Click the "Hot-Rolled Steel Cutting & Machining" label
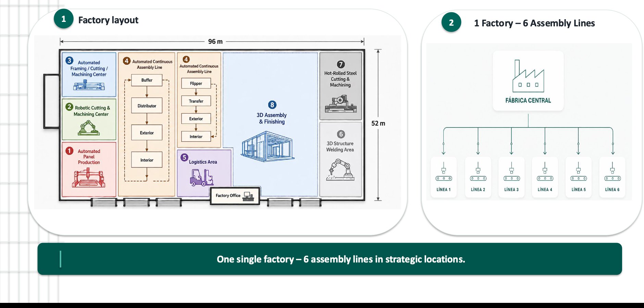This screenshot has width=644, height=308. click(x=340, y=79)
